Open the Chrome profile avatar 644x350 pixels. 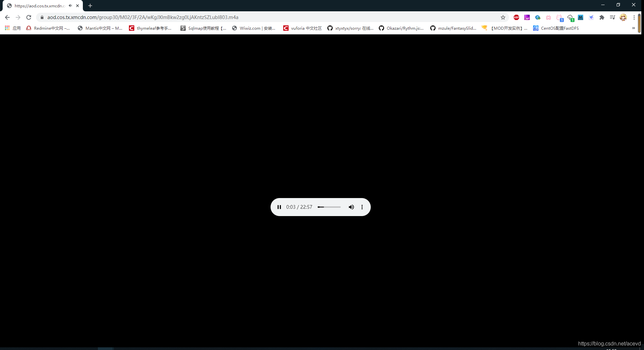(623, 17)
